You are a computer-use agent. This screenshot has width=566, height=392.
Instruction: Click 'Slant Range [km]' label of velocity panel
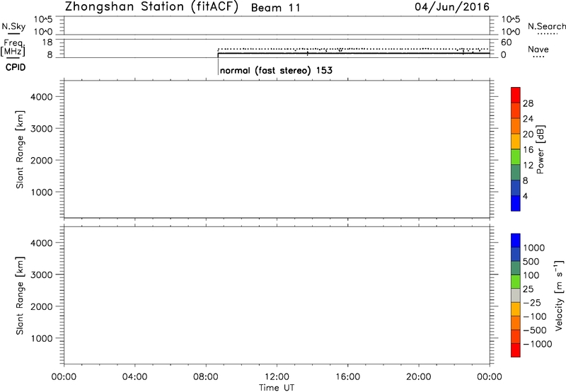coord(20,296)
